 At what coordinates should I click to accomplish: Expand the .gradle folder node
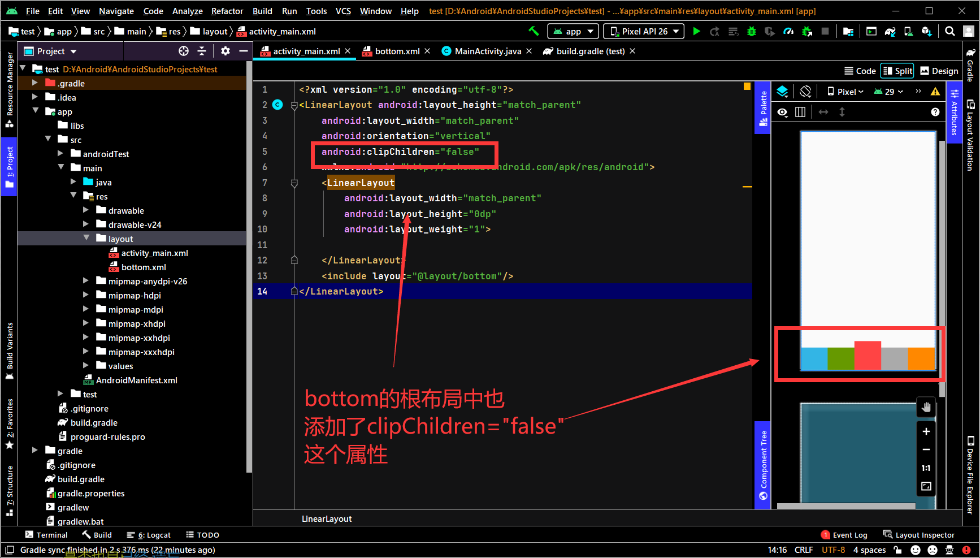coord(35,83)
